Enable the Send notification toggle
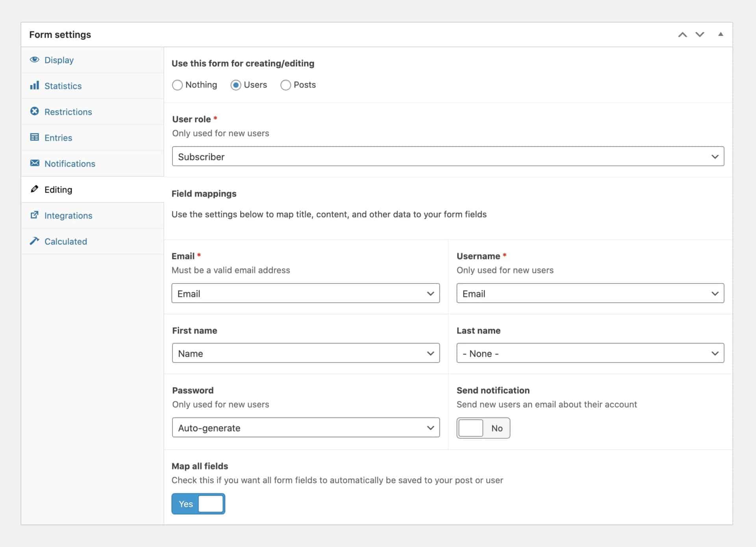 click(483, 428)
